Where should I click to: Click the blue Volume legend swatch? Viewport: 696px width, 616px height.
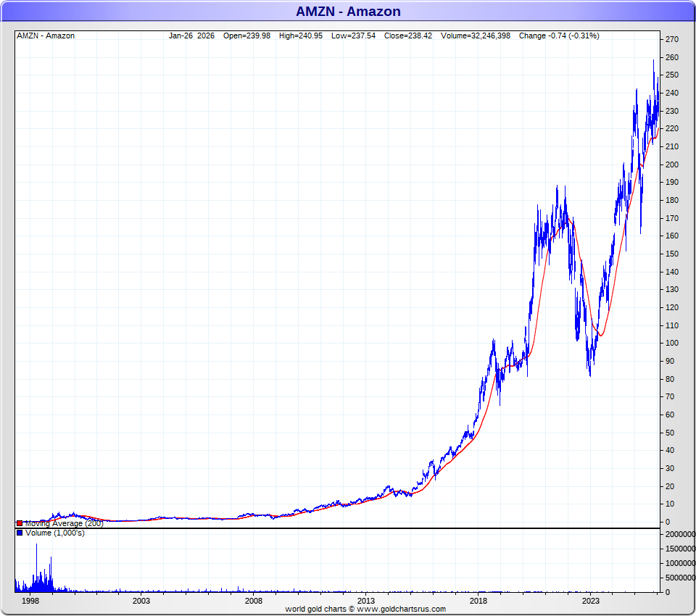20,533
